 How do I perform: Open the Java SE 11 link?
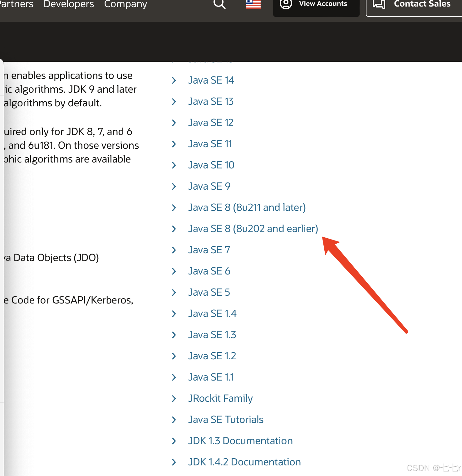(210, 144)
